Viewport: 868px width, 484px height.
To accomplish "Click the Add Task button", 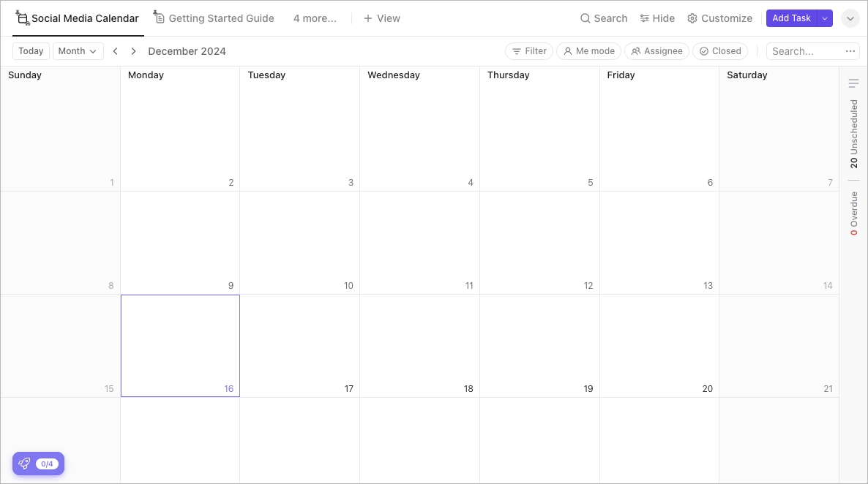I will pos(791,18).
